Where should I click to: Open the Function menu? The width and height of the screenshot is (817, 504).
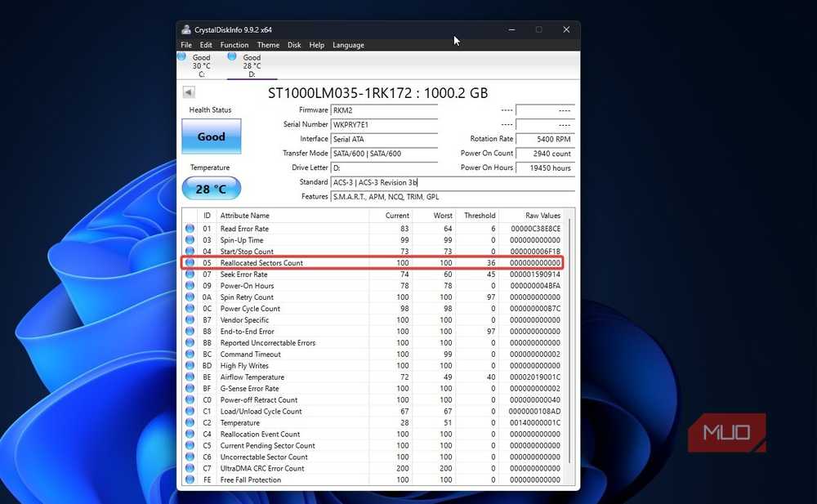coord(234,45)
